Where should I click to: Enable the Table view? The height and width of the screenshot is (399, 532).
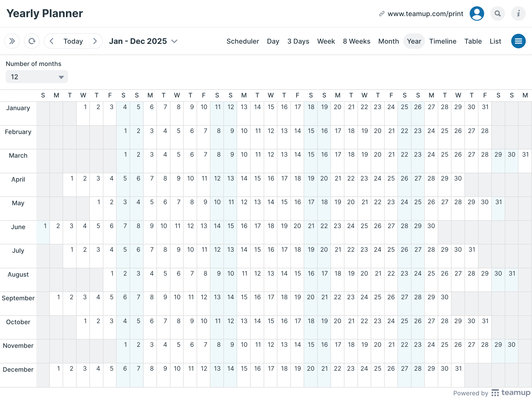473,41
